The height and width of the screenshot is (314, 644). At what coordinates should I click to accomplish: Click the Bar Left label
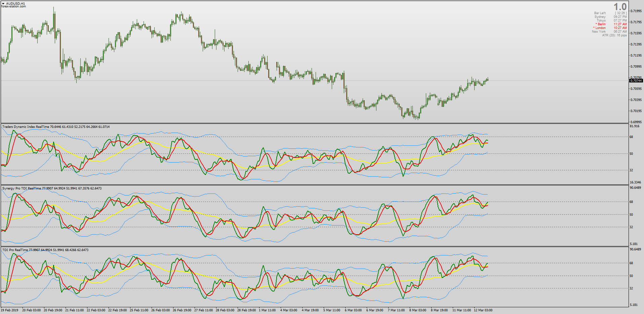(600, 13)
